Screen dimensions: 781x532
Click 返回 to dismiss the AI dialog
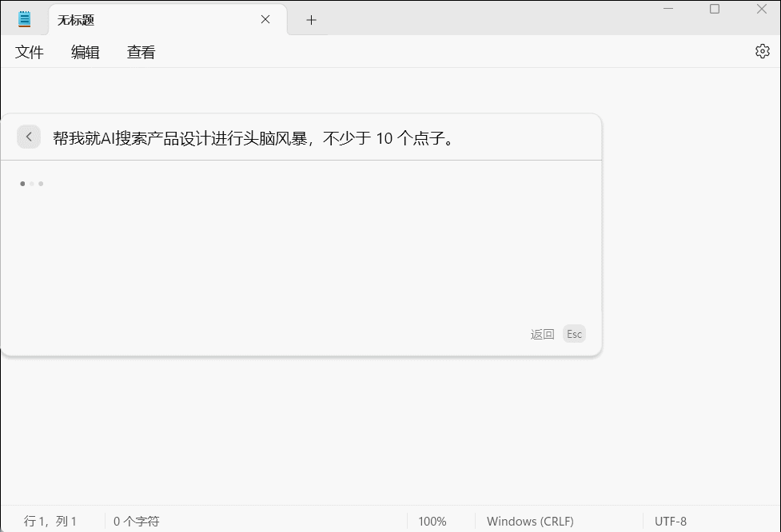pos(540,333)
